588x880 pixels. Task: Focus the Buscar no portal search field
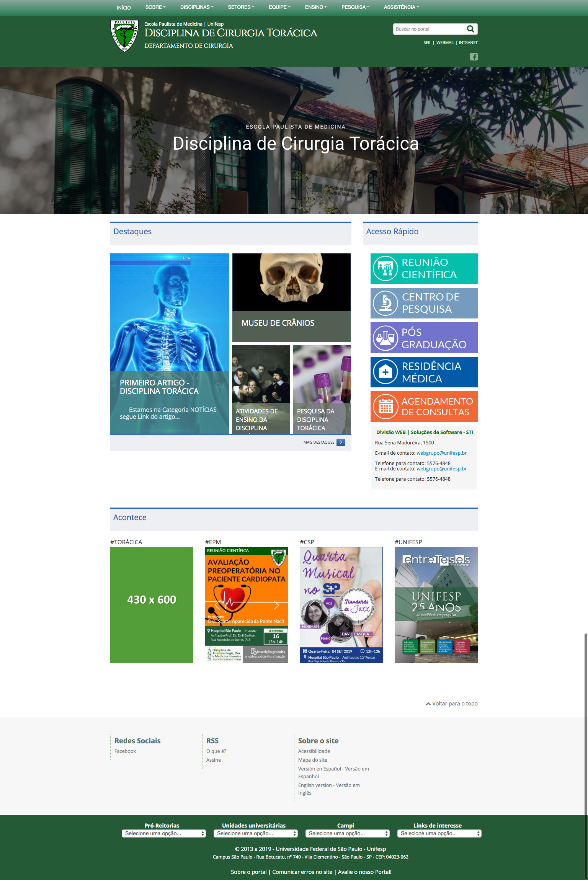pos(429,29)
